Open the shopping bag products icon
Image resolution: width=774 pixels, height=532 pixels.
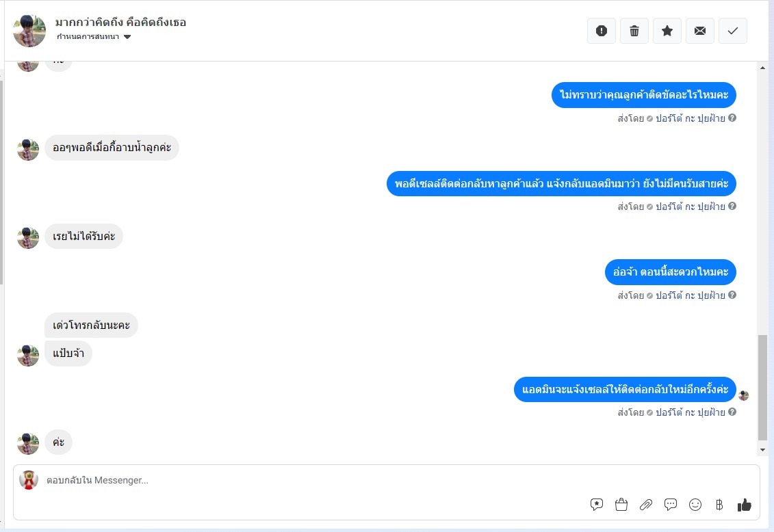point(621,505)
